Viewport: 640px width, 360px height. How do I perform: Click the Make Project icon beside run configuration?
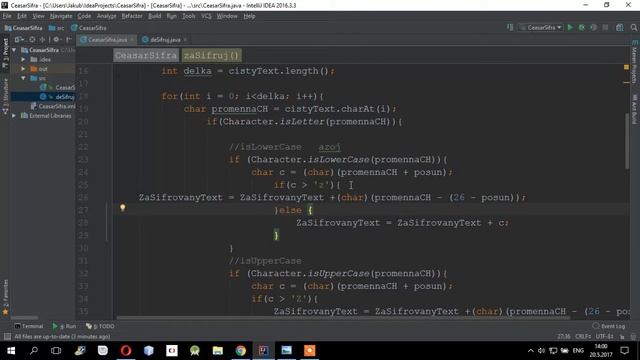tap(510, 27)
